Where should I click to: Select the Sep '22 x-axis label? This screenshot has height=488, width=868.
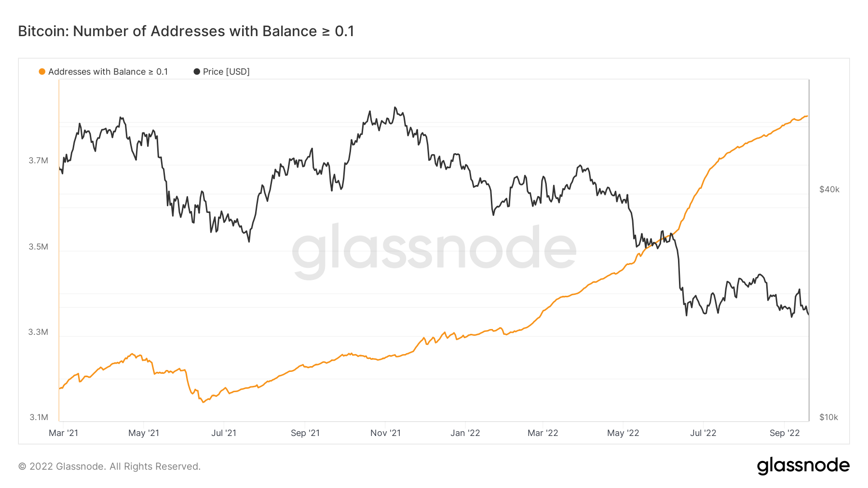[785, 433]
